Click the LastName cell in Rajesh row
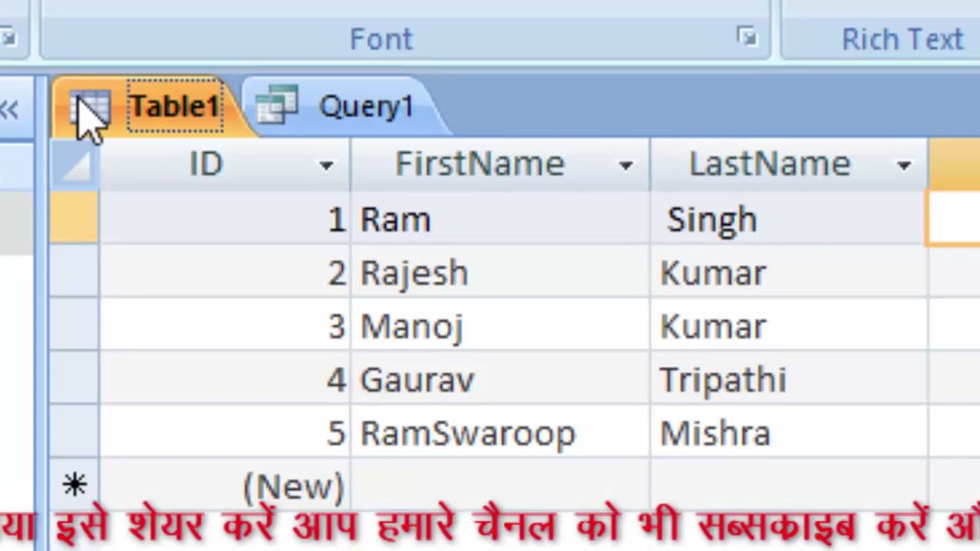Image resolution: width=980 pixels, height=551 pixels. pos(789,272)
